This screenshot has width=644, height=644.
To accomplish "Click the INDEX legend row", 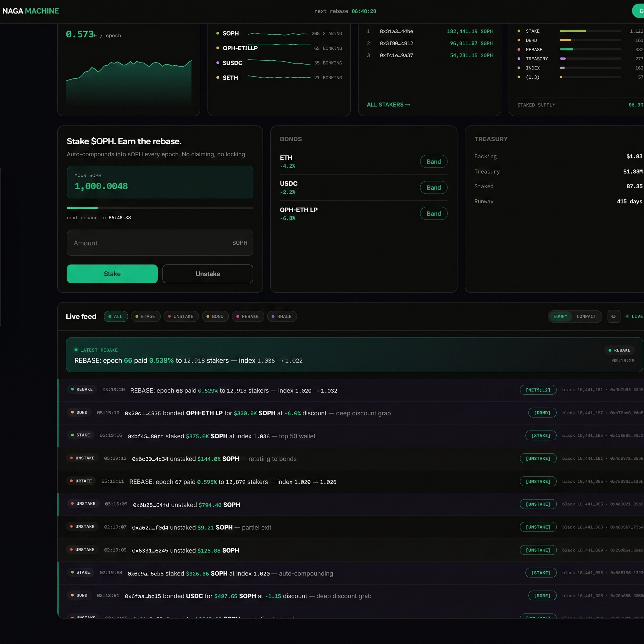I will [x=580, y=68].
